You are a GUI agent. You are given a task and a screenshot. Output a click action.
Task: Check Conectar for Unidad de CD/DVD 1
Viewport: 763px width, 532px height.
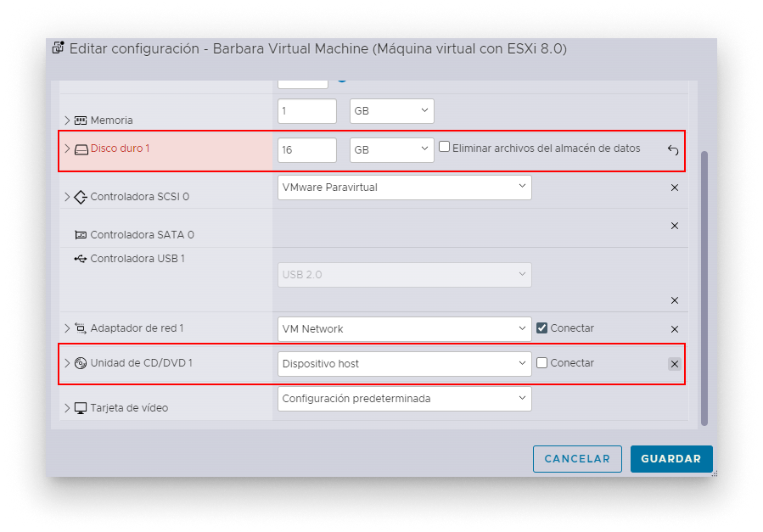pyautogui.click(x=542, y=363)
